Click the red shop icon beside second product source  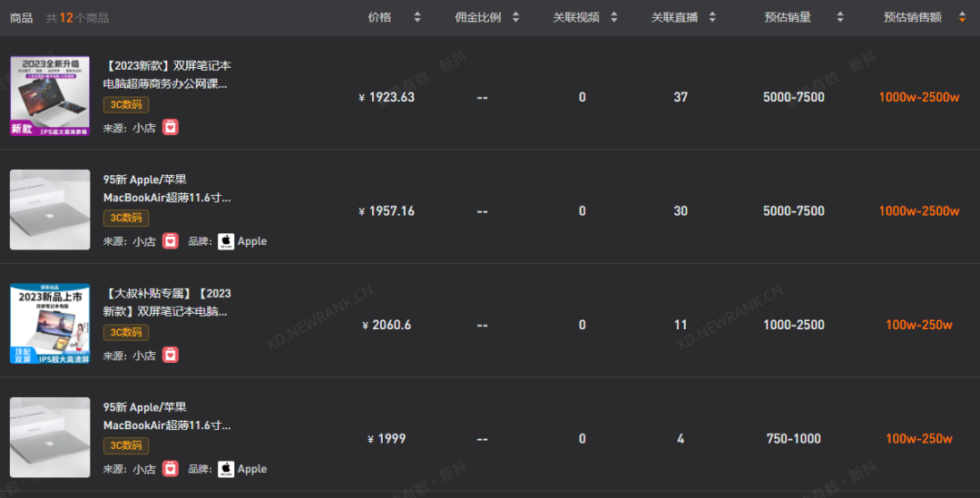[x=171, y=241]
